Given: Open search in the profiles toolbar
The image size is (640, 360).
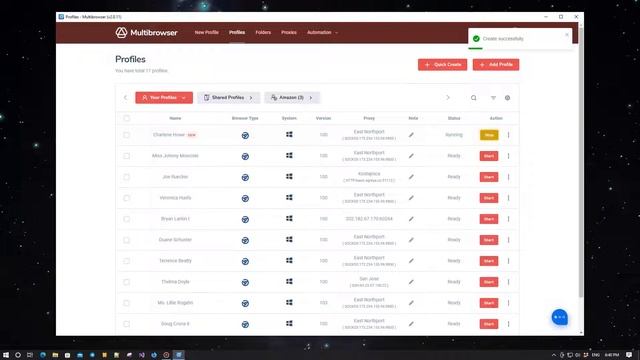Looking at the screenshot, I should 473,98.
